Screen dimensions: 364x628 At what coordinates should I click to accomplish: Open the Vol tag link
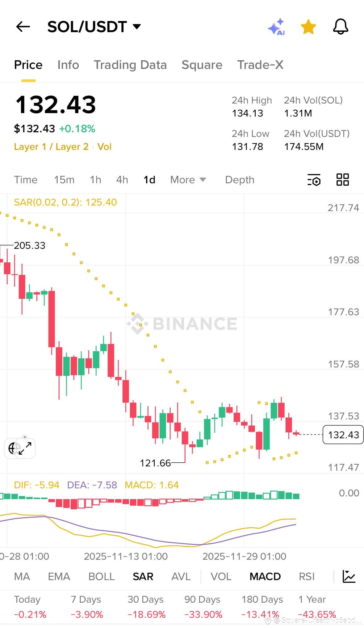pos(104,146)
